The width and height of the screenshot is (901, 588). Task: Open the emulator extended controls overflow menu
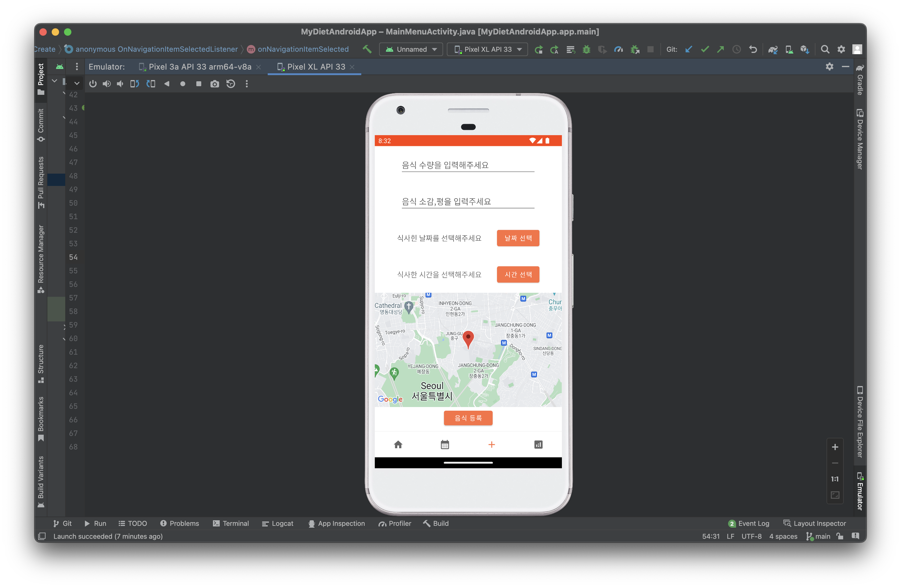pos(246,84)
